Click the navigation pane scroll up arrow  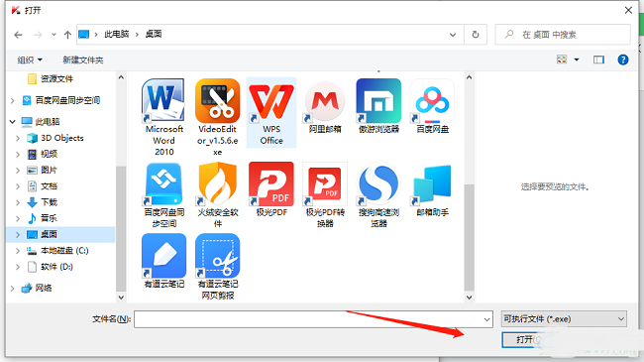coord(121,77)
